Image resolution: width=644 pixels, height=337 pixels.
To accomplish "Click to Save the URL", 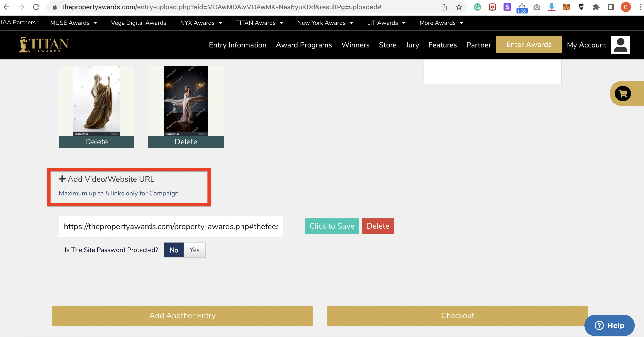I will pos(332,226).
